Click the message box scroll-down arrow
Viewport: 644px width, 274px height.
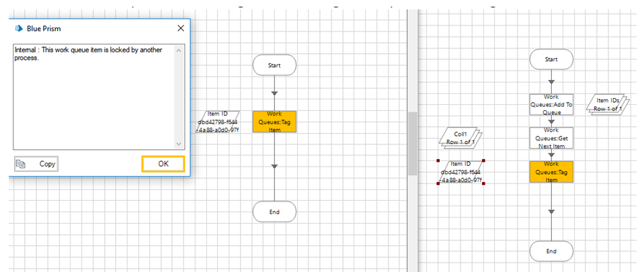179,144
